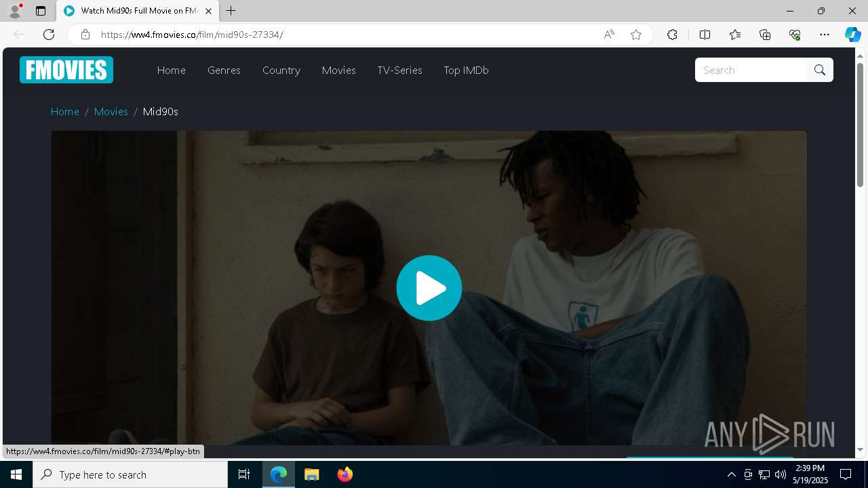Open File Explorer from taskbar
The width and height of the screenshot is (868, 488).
312,474
